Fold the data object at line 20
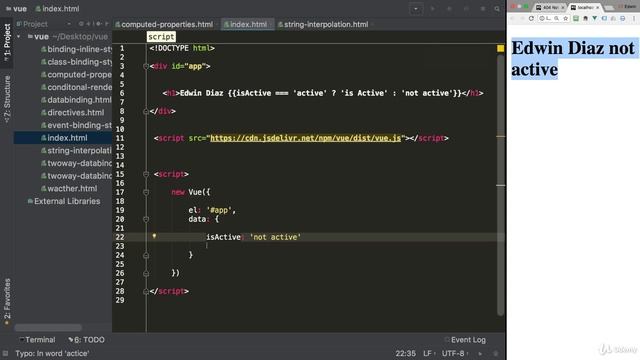 point(146,219)
